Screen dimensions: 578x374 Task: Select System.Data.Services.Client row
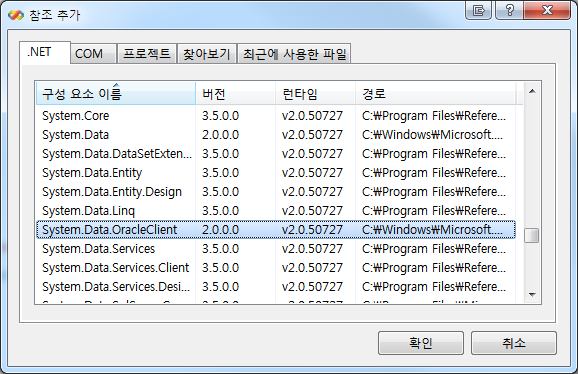click(x=276, y=268)
